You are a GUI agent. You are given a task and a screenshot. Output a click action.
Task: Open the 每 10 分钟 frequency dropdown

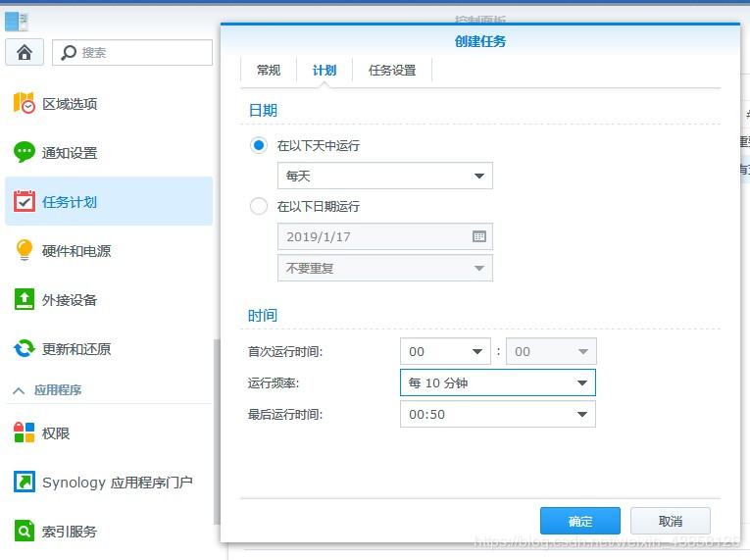pos(497,382)
